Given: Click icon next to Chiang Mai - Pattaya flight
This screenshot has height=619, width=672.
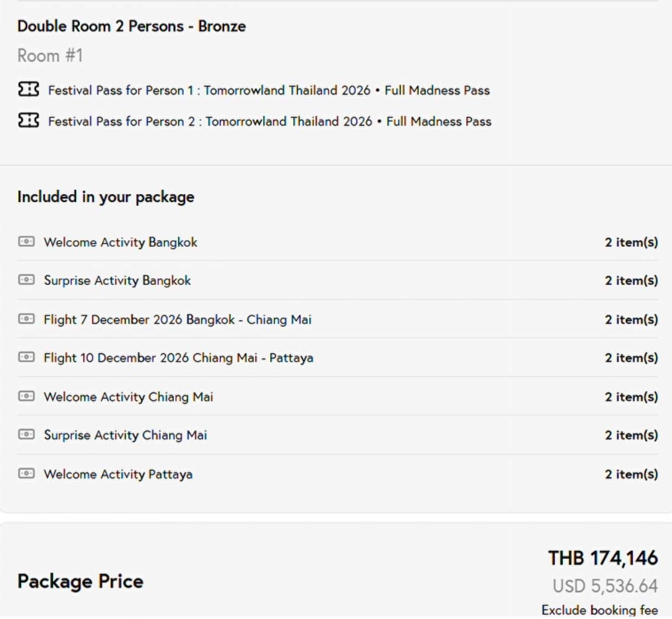Looking at the screenshot, I should 27,357.
